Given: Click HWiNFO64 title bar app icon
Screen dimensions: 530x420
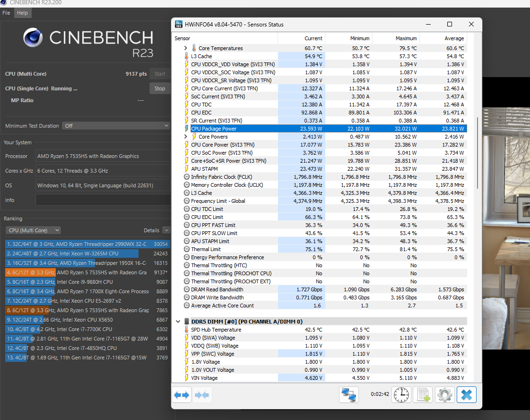Looking at the screenshot, I should click(178, 24).
